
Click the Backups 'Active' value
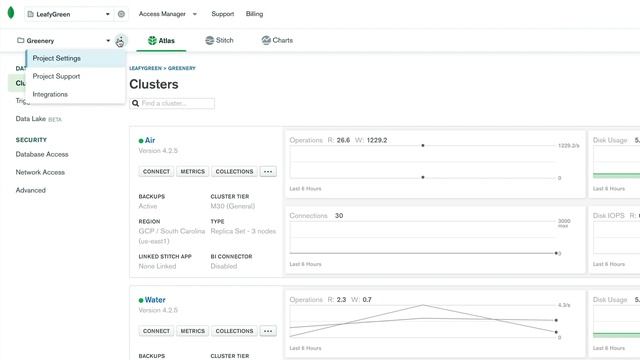click(x=148, y=206)
